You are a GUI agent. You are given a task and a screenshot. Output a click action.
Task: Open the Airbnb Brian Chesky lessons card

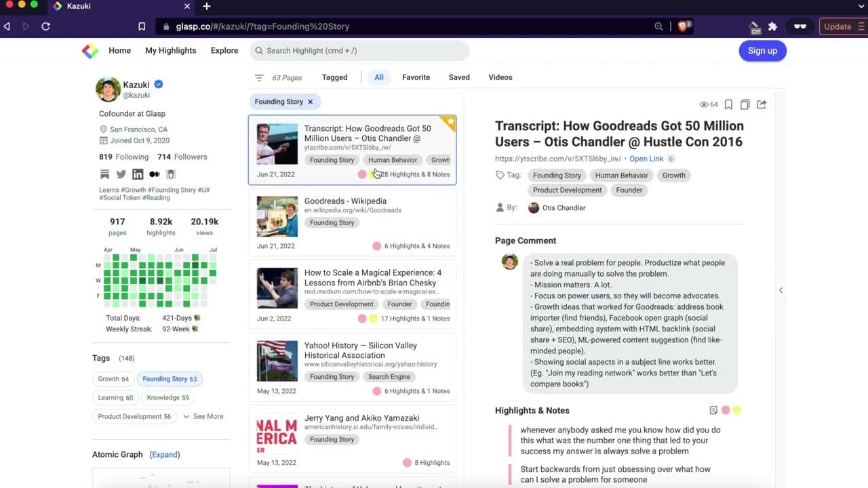coord(352,294)
